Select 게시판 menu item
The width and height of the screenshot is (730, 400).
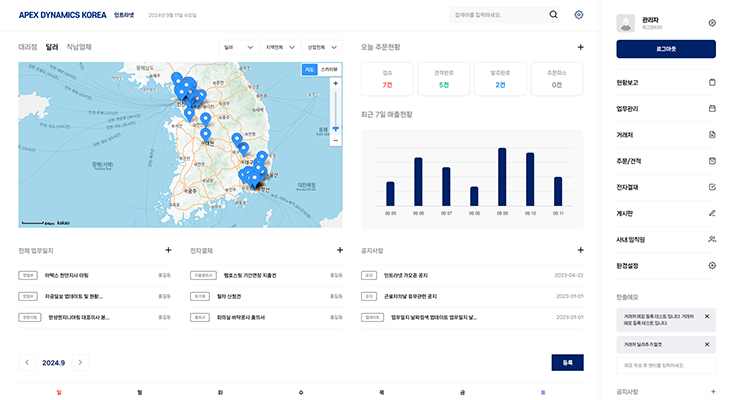(x=624, y=213)
